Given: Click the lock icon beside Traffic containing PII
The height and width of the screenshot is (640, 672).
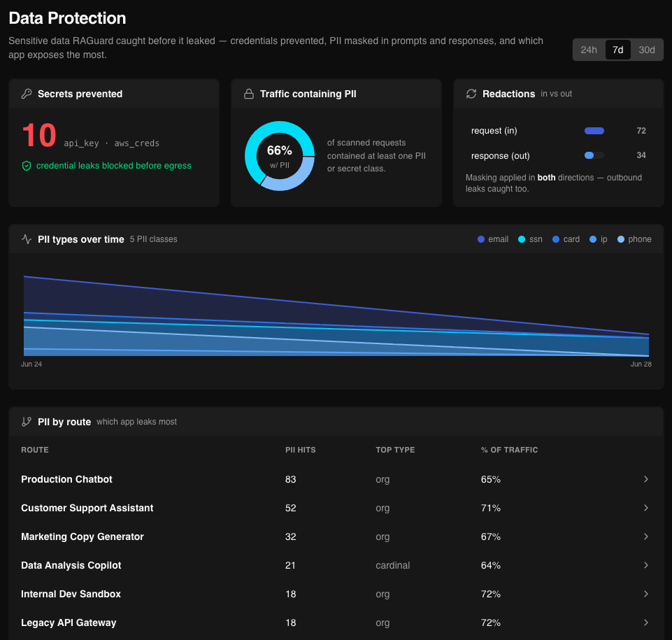Looking at the screenshot, I should pos(249,94).
